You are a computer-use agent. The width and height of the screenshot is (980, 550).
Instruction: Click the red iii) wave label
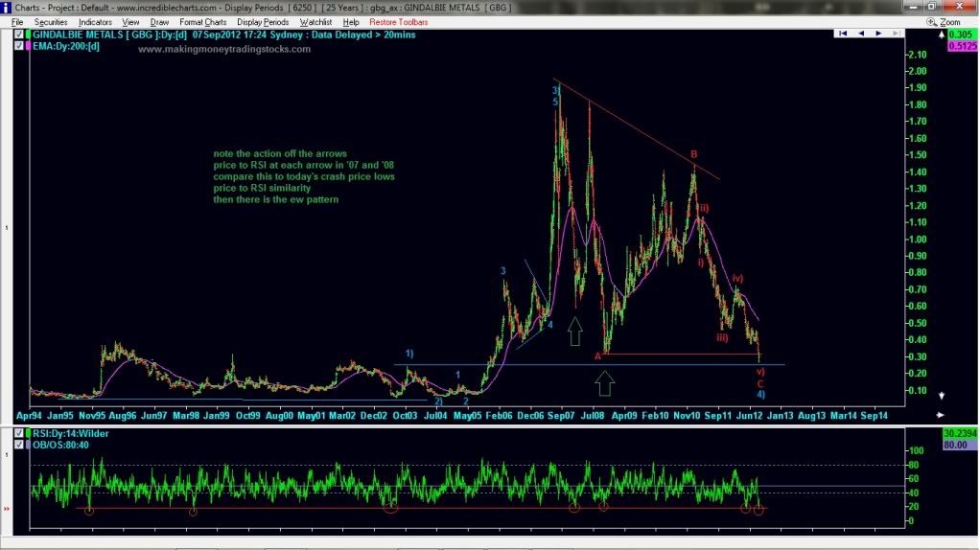click(x=722, y=337)
